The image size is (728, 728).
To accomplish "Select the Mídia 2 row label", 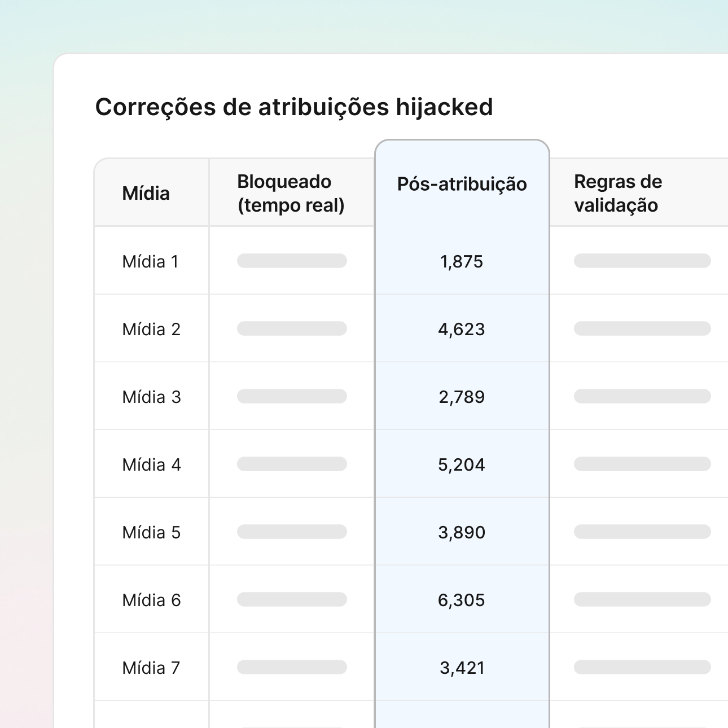I will [x=151, y=330].
